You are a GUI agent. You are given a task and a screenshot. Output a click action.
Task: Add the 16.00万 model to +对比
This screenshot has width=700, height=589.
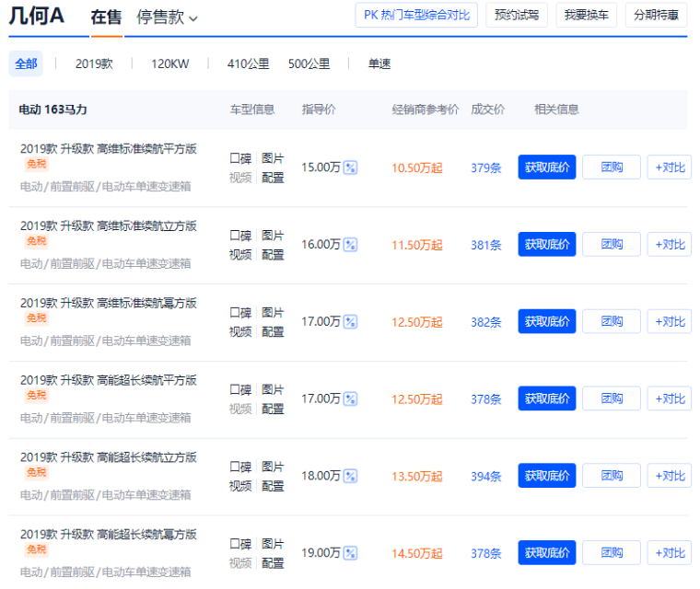[670, 245]
